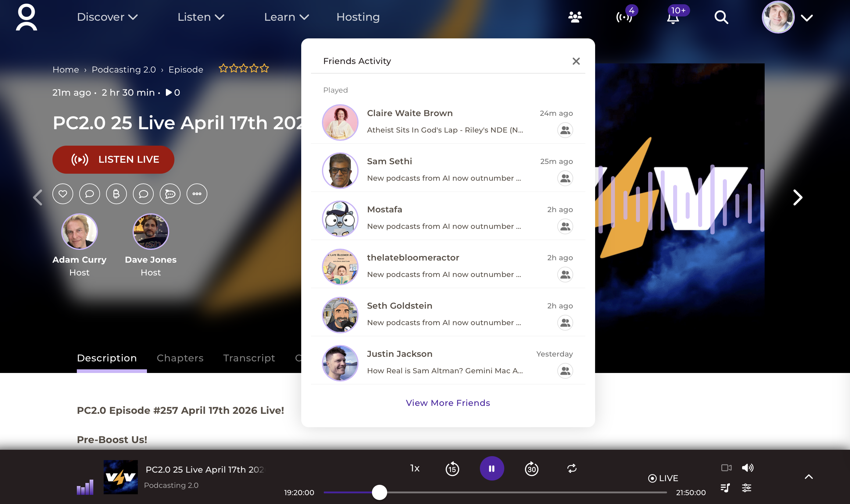Open Adam Curry's host avatar

pyautogui.click(x=79, y=231)
